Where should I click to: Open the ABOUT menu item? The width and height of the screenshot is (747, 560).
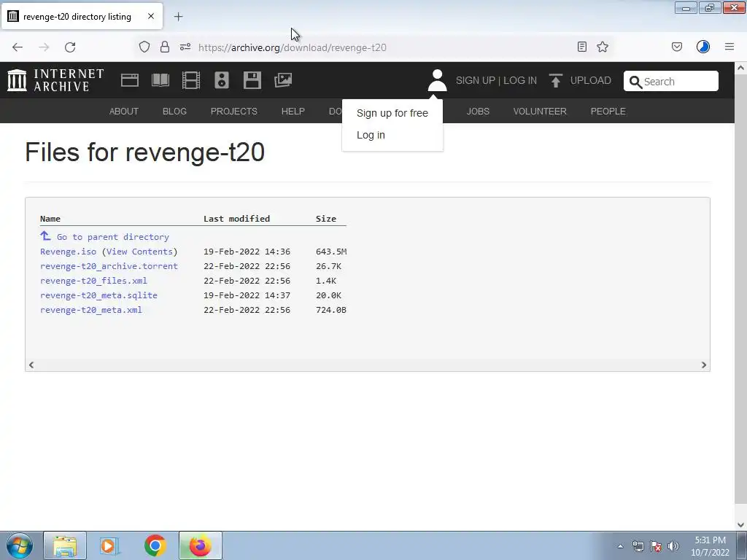[x=124, y=111]
